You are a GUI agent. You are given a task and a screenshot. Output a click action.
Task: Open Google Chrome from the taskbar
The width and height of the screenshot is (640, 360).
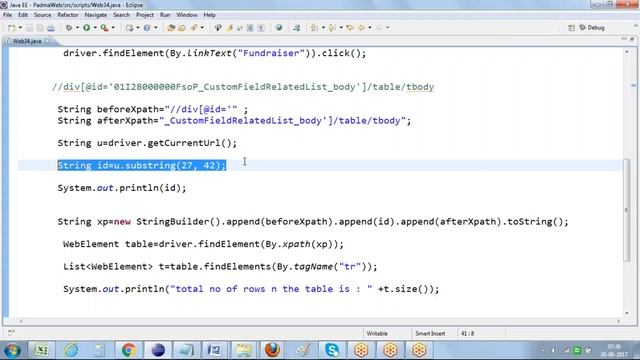(129, 350)
